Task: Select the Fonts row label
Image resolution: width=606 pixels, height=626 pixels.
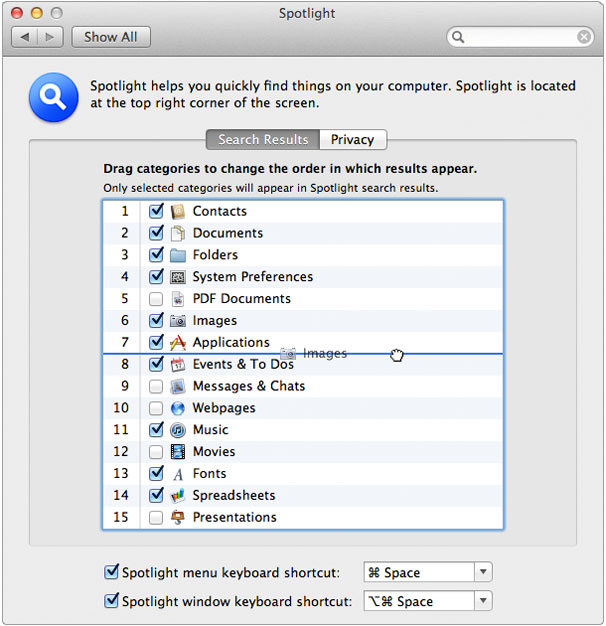Action: 210,473
